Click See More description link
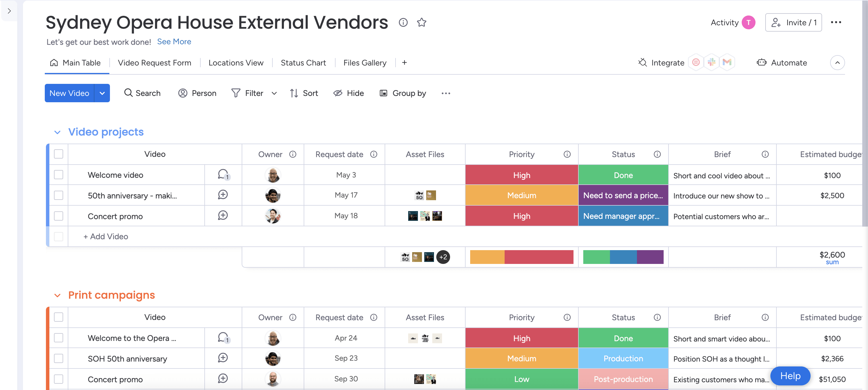 (174, 41)
